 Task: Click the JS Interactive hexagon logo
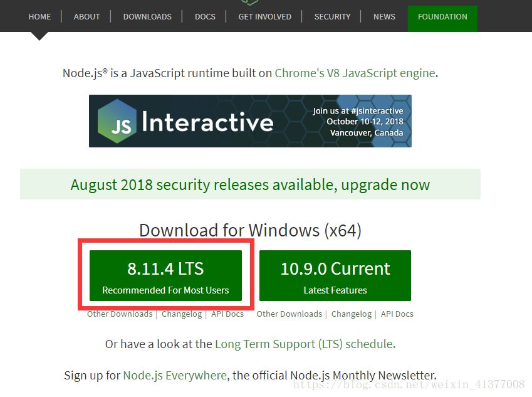117,121
